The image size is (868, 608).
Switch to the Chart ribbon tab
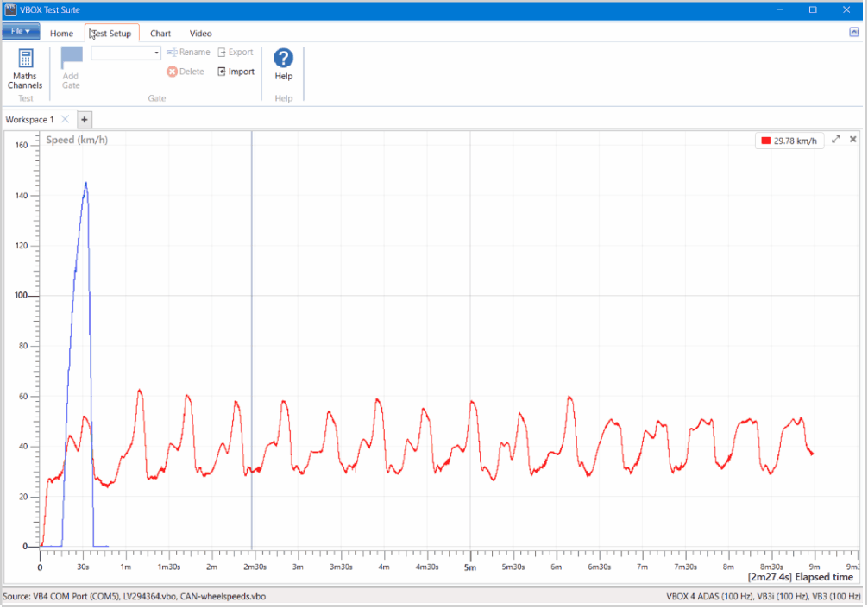pyautogui.click(x=160, y=34)
